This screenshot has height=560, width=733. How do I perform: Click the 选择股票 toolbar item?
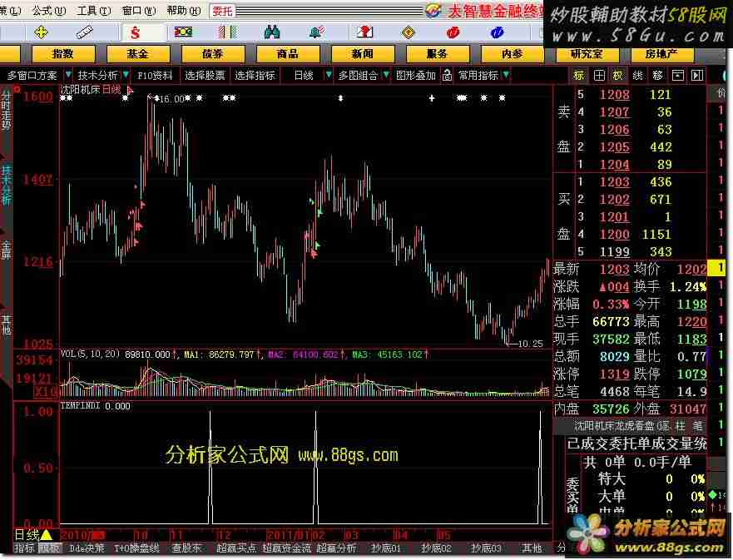click(x=205, y=75)
